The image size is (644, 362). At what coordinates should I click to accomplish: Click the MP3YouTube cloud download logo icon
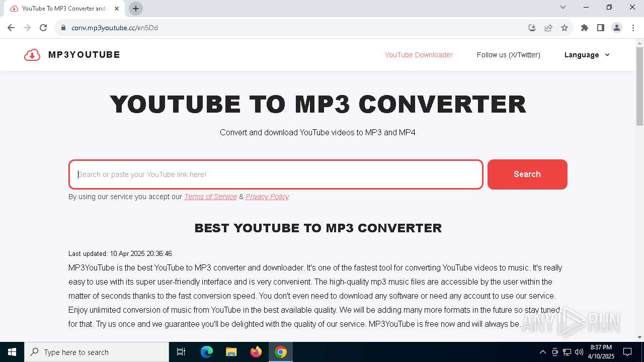click(32, 55)
